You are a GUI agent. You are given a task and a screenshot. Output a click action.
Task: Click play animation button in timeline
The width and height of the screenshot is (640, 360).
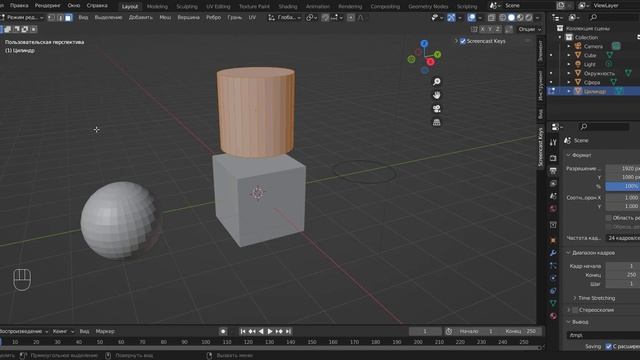pos(270,331)
